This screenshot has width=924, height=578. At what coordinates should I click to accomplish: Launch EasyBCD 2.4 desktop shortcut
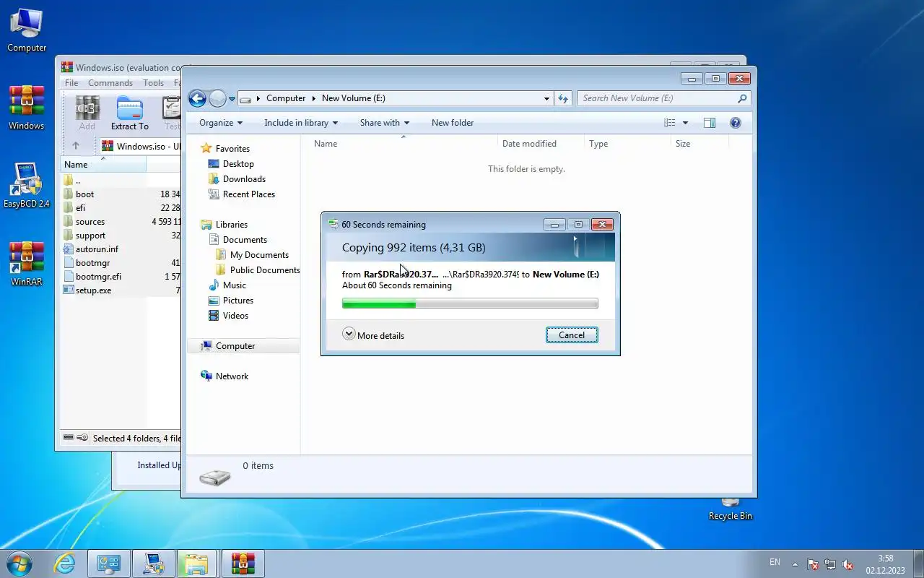27,186
